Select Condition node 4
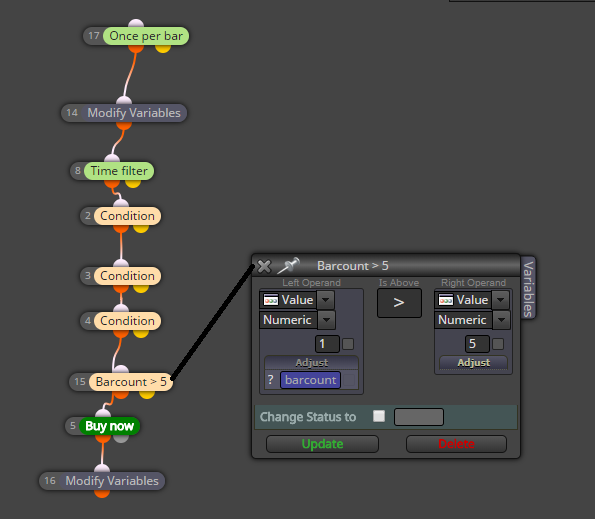The width and height of the screenshot is (595, 519). (x=128, y=321)
